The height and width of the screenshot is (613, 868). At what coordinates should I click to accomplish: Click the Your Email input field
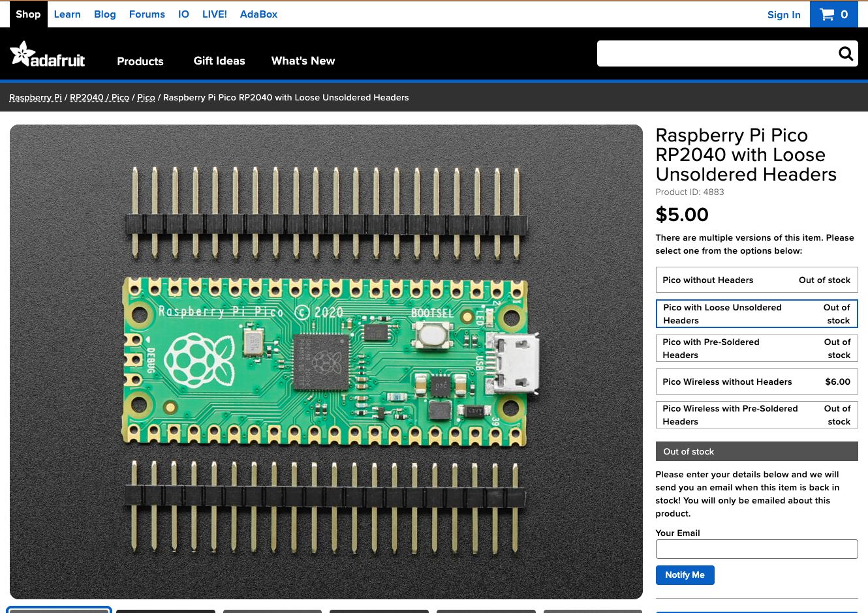pyautogui.click(x=756, y=549)
